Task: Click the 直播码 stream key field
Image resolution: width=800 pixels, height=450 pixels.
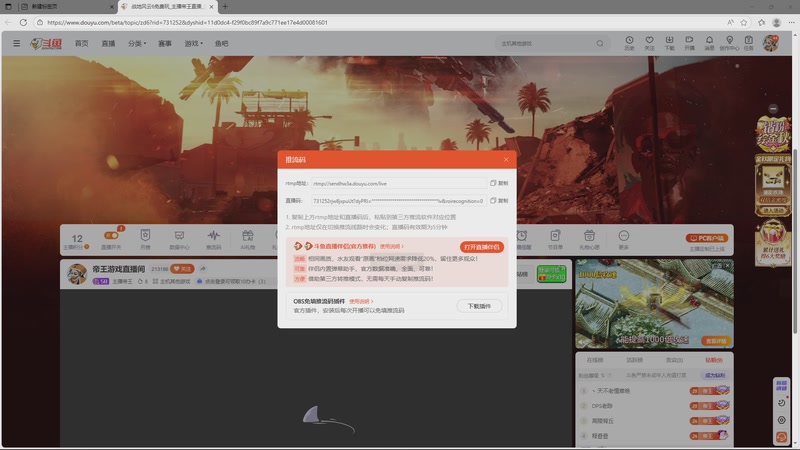Action: (398, 201)
